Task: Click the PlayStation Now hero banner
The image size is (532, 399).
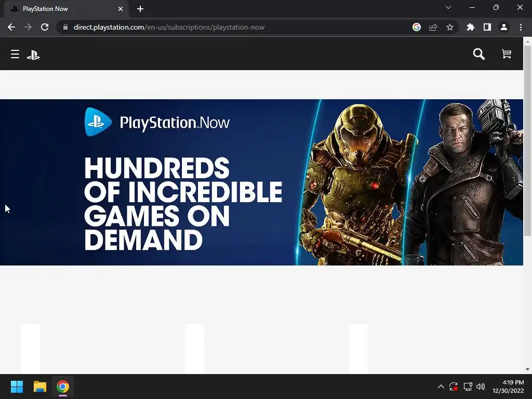Action: point(262,182)
